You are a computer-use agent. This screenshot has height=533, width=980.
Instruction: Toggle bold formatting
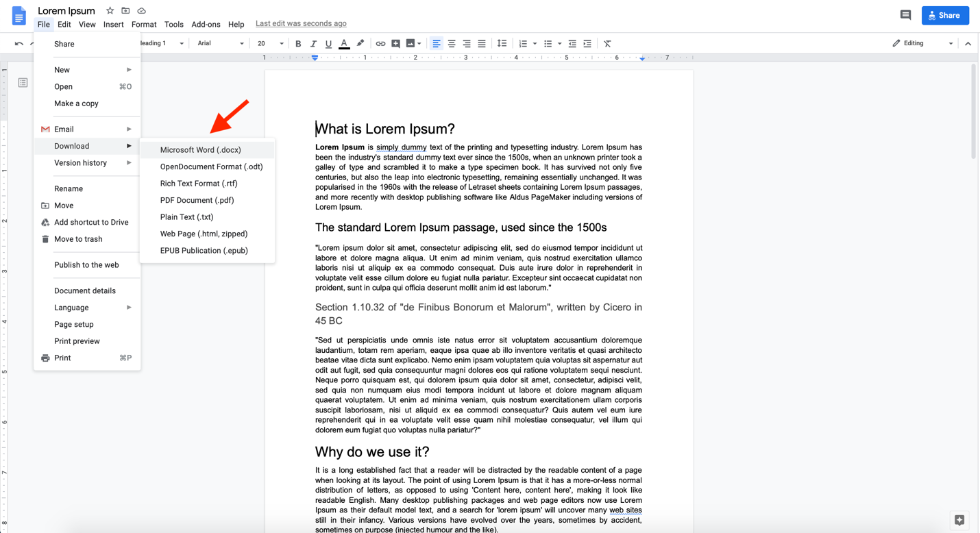pos(298,44)
